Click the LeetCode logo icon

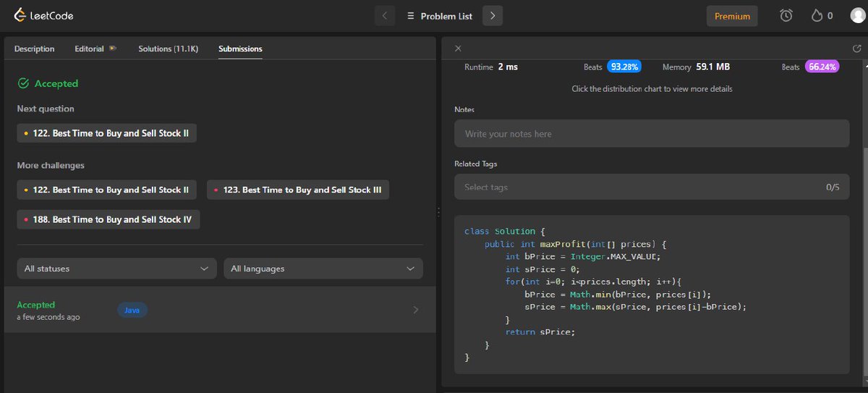(20, 15)
